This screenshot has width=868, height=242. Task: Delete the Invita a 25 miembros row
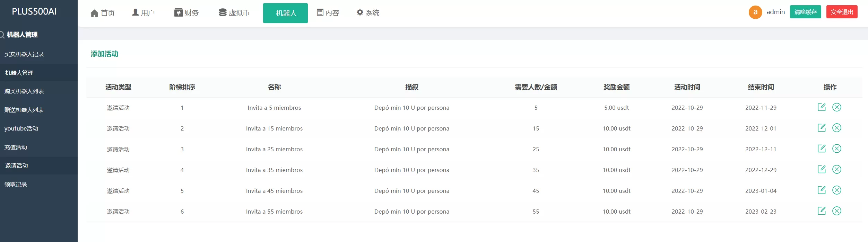click(x=836, y=149)
